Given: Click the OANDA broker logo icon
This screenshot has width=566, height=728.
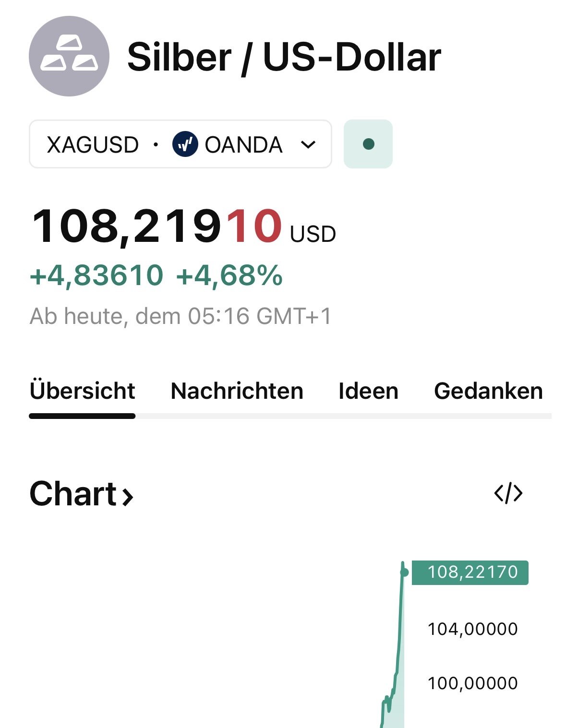Looking at the screenshot, I should pyautogui.click(x=185, y=144).
